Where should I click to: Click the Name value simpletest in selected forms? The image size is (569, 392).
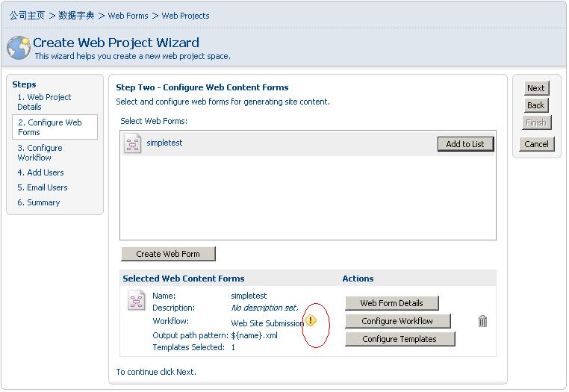(x=249, y=296)
